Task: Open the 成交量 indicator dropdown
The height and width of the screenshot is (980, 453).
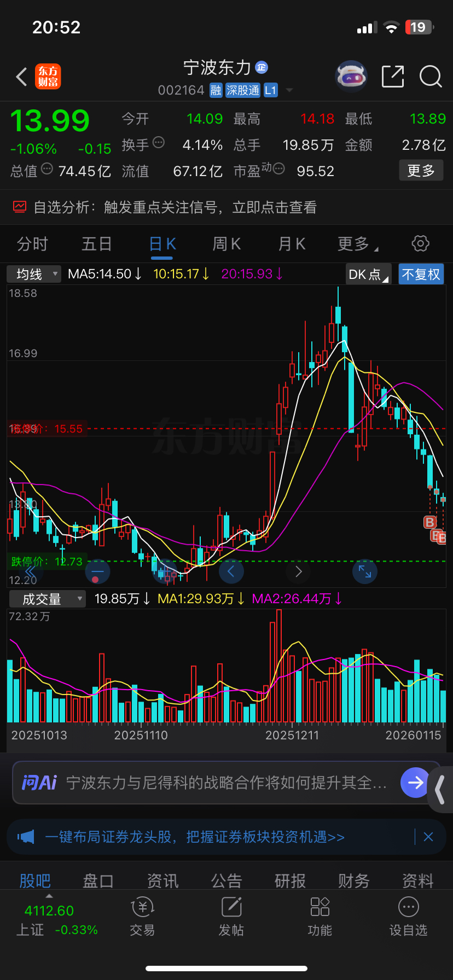Action: pos(48,599)
